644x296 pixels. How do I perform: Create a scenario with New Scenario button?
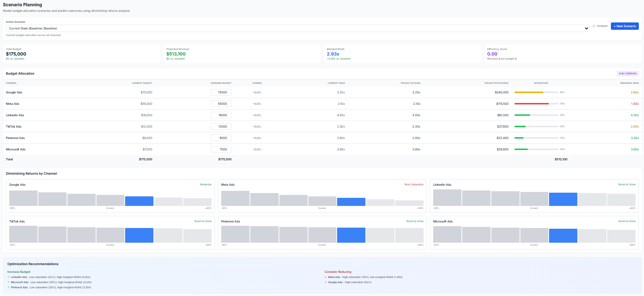coord(625,26)
